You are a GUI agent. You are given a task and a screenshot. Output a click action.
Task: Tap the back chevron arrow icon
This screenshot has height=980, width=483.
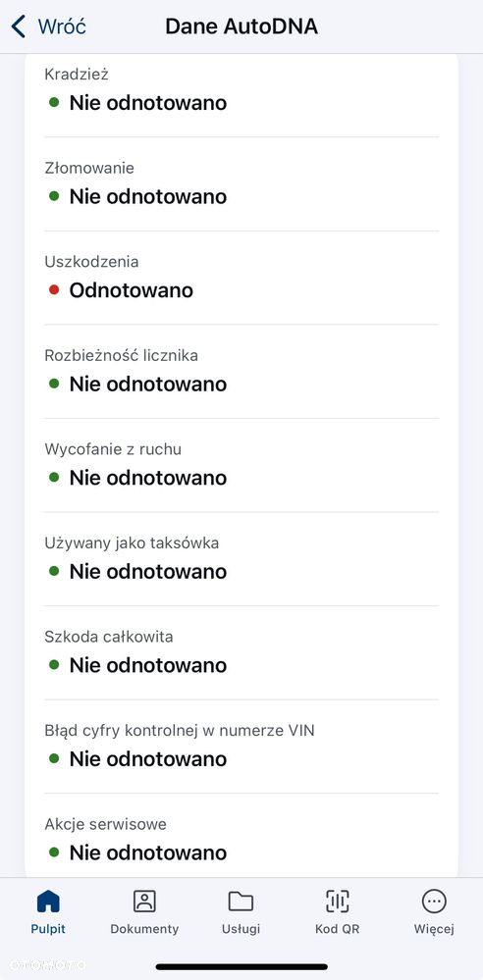(19, 26)
